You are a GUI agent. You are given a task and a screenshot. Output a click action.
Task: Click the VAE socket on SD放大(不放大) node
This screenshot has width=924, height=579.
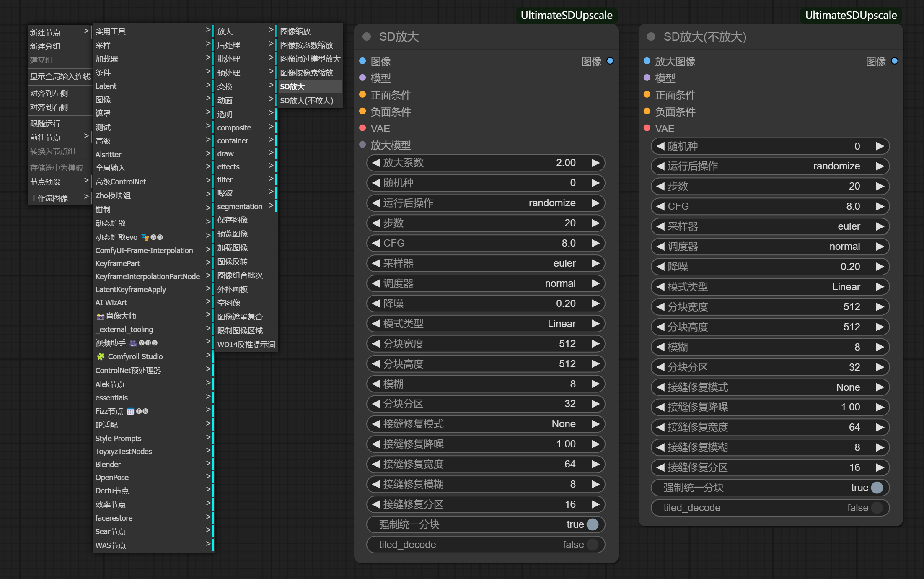647,128
